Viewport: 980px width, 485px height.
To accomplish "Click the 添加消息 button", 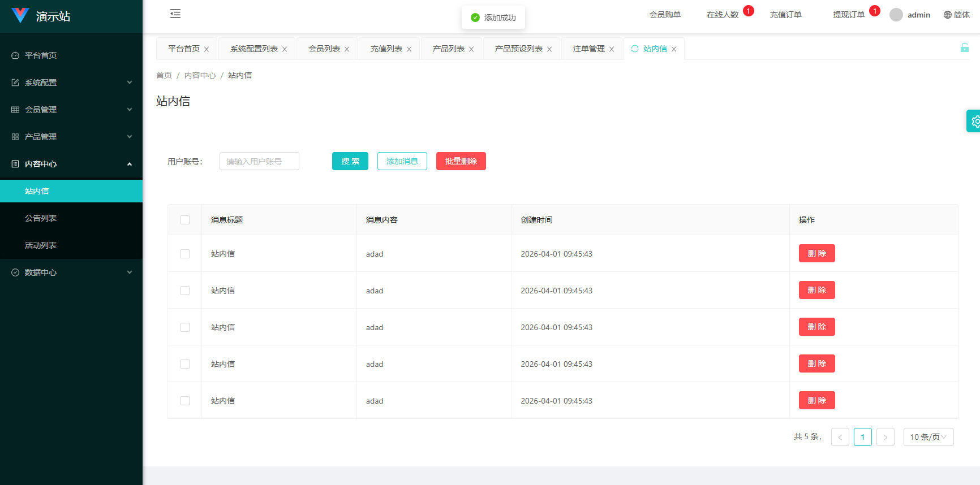I will click(402, 161).
